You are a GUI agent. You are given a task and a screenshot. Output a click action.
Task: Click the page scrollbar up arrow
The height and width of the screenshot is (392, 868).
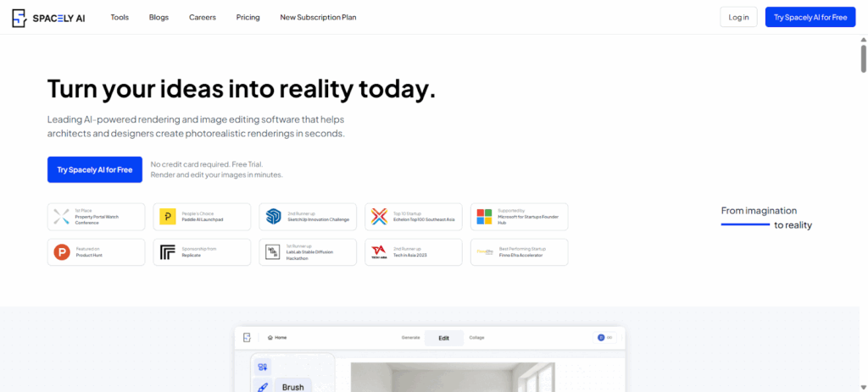863,41
